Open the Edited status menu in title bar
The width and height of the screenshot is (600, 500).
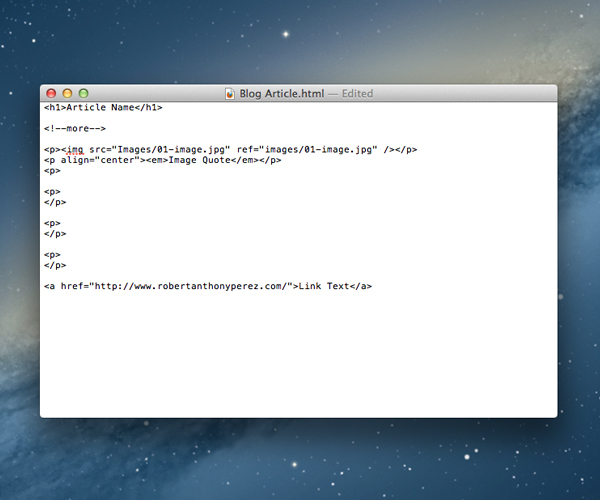click(357, 94)
